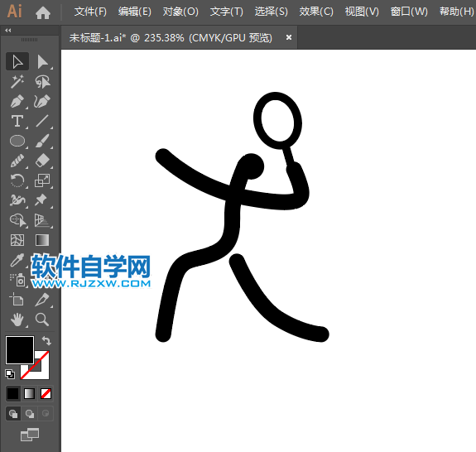Enable Draw Normal mode
Image resolution: width=476 pixels, height=452 pixels.
[13, 413]
